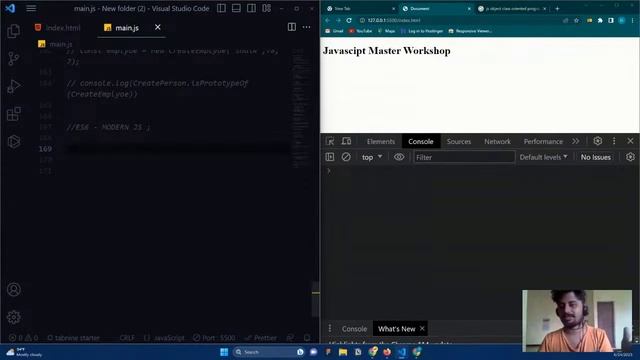
Task: Open VS Code notifications bell
Action: coord(307,338)
